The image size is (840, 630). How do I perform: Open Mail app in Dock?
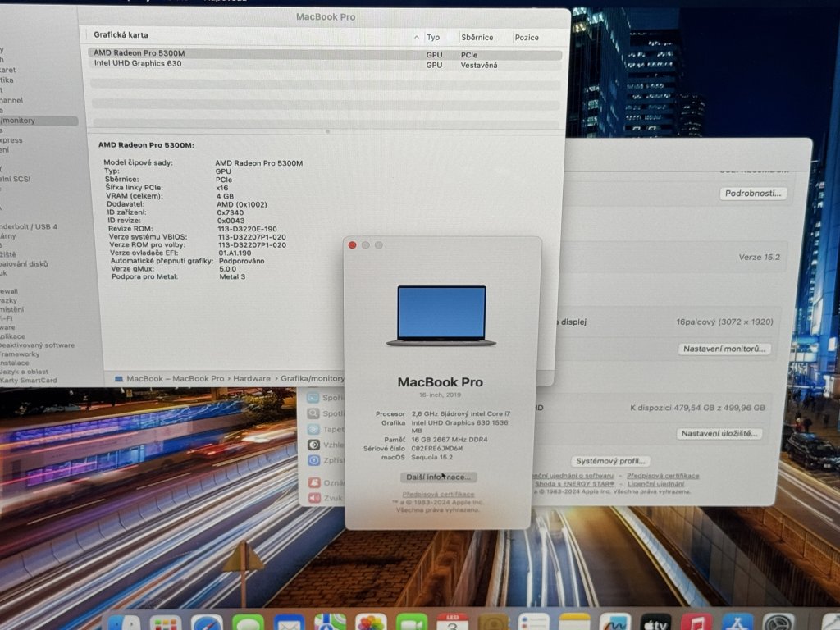(290, 623)
